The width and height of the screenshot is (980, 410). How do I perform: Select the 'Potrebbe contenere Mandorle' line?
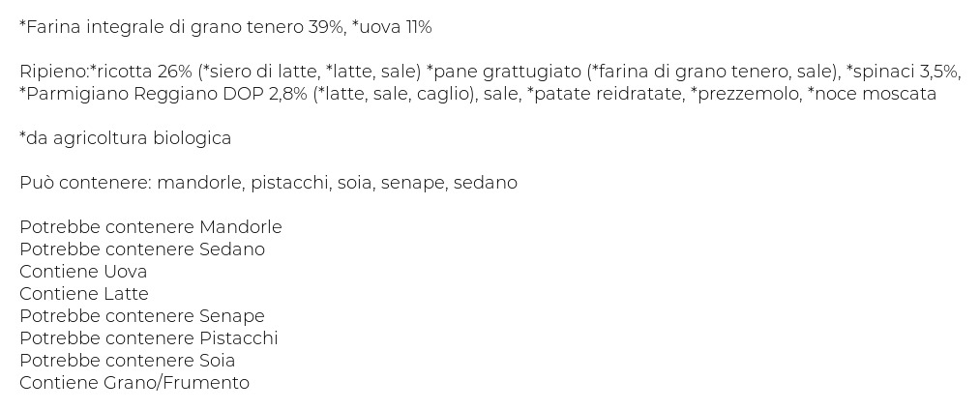click(x=151, y=227)
